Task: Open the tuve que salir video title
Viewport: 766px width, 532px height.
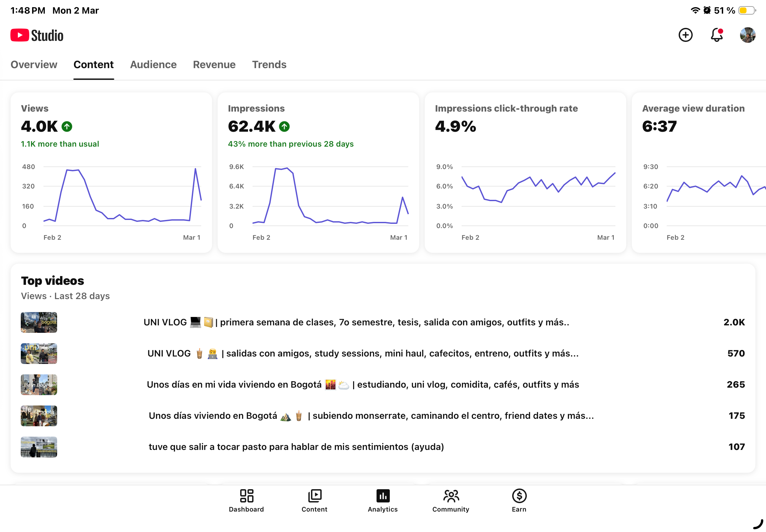Action: [296, 447]
